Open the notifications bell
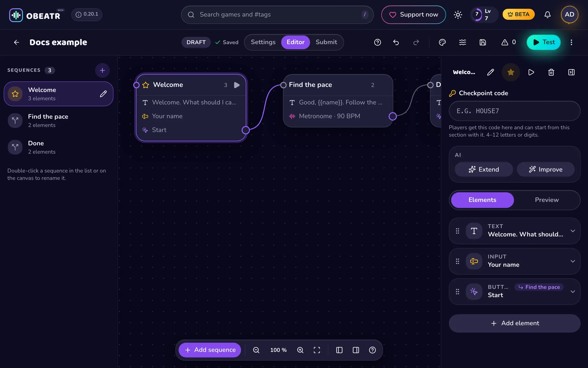The height and width of the screenshot is (368, 588). pyautogui.click(x=547, y=14)
